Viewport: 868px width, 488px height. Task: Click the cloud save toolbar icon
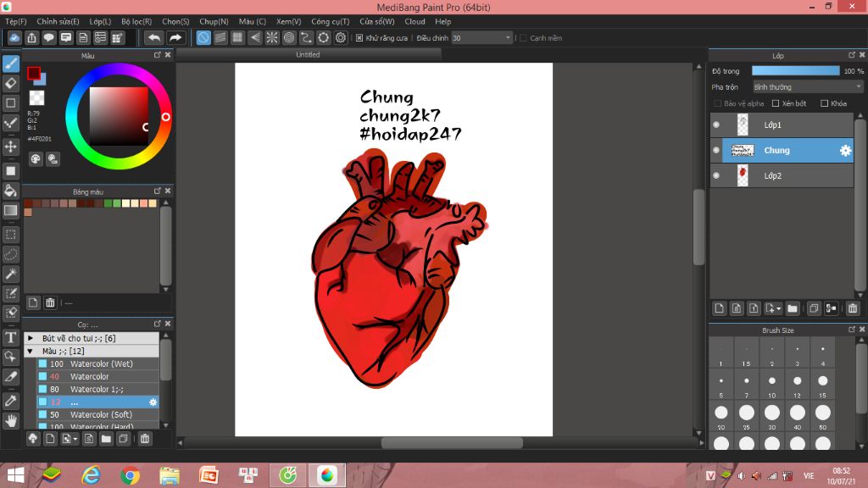(x=14, y=37)
